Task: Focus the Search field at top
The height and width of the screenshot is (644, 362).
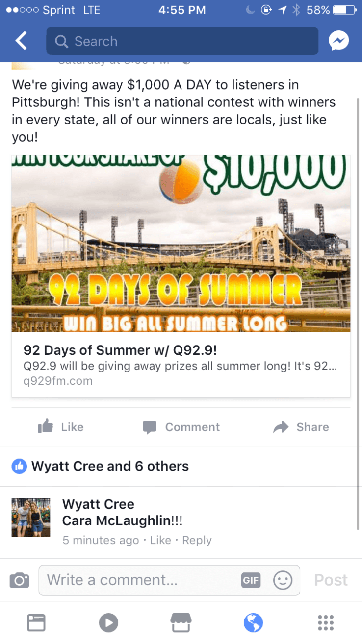Action: point(182,41)
